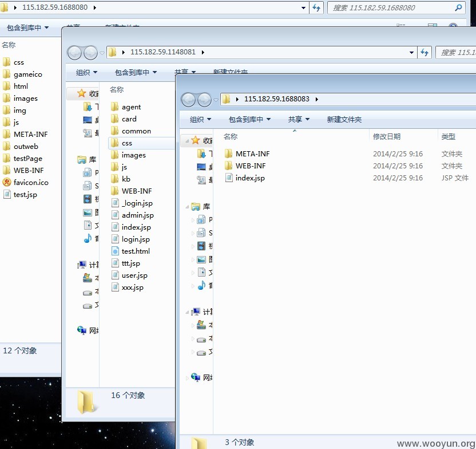476x449 pixels.
Task: Open Network icon in 8081 window sidebar
Action: tap(82, 330)
